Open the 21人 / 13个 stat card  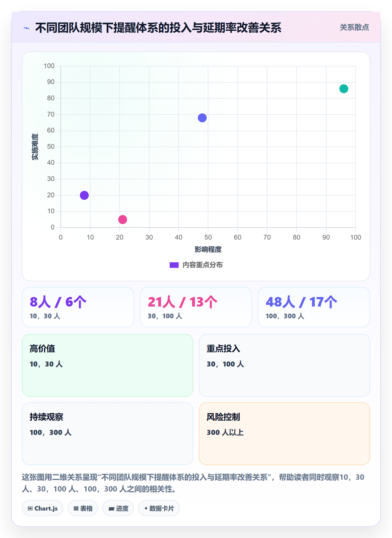pos(196,307)
